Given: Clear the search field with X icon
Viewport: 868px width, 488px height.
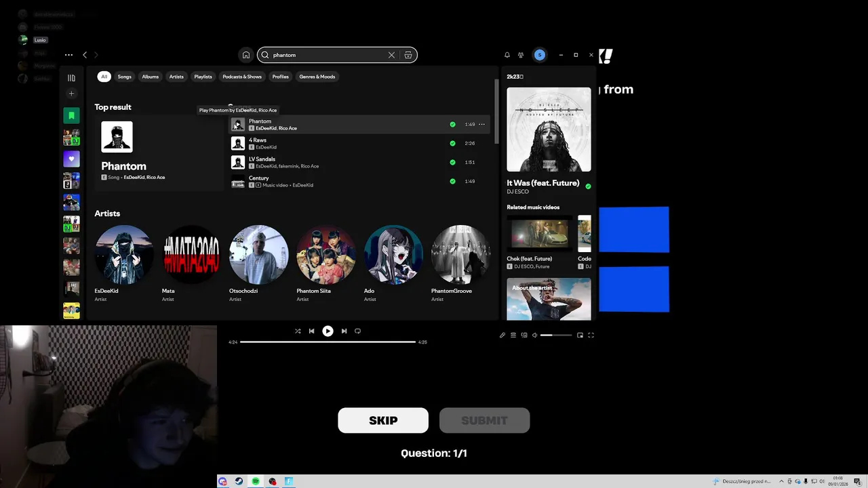Looking at the screenshot, I should [391, 55].
